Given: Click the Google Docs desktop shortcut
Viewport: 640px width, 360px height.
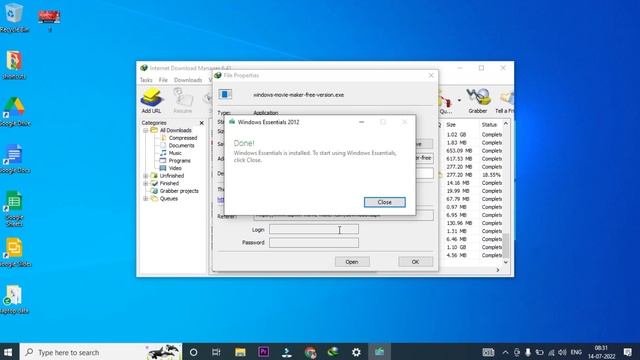Looking at the screenshot, I should coord(15,158).
